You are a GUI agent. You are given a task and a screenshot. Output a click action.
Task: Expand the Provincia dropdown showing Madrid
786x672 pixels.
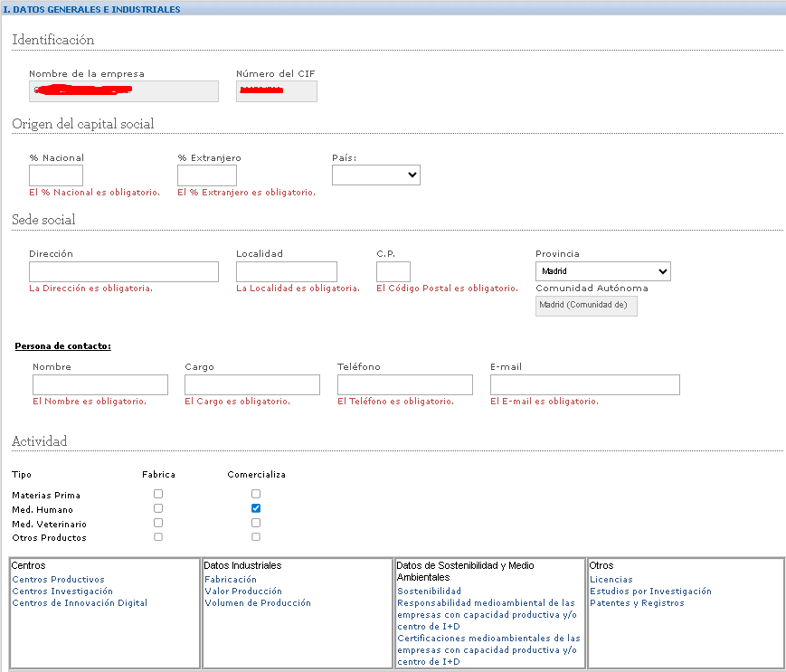[x=602, y=271]
